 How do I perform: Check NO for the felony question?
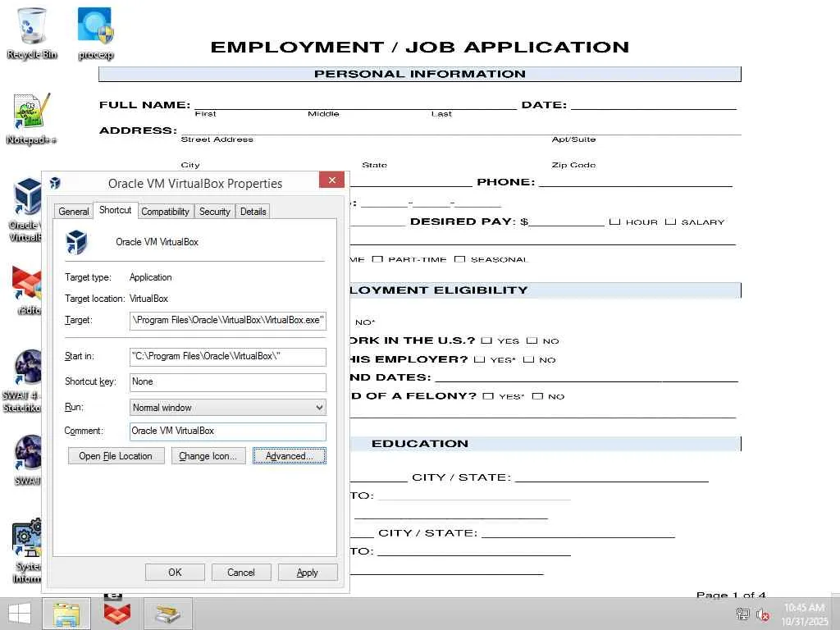(x=537, y=396)
